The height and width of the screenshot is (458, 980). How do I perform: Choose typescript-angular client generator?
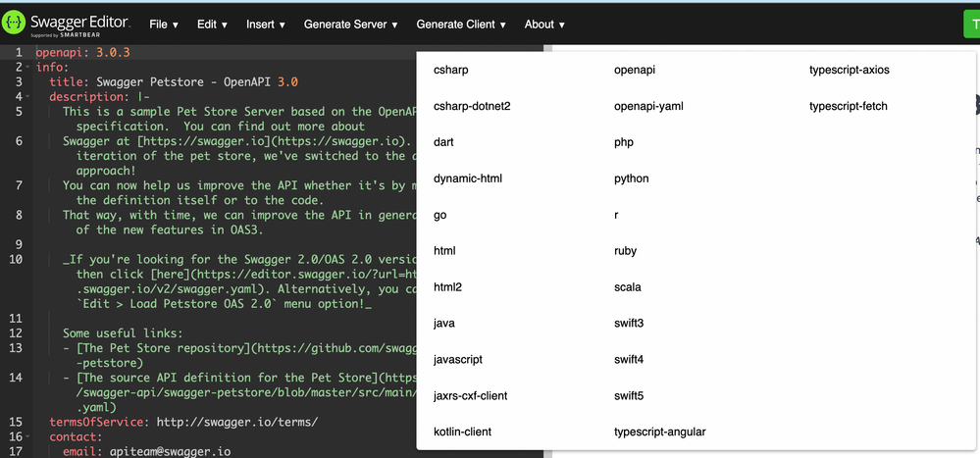point(659,432)
